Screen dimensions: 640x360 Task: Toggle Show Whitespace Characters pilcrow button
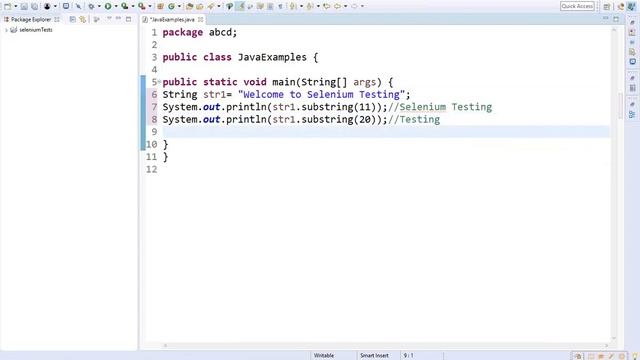pyautogui.click(x=280, y=6)
